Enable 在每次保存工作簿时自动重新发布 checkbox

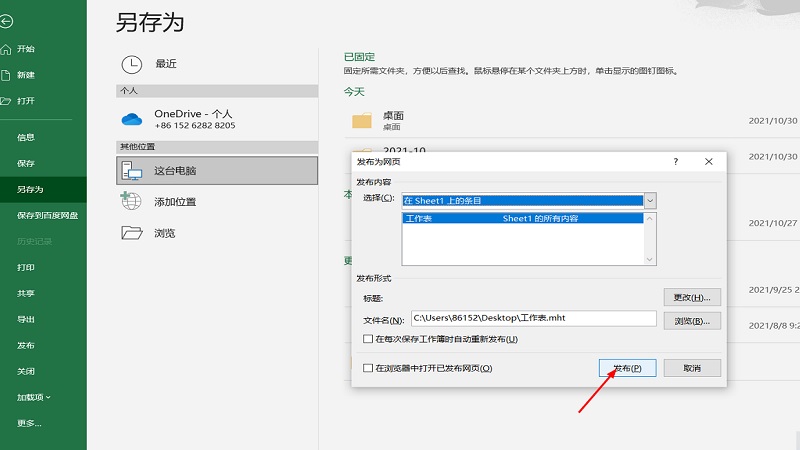pos(368,340)
